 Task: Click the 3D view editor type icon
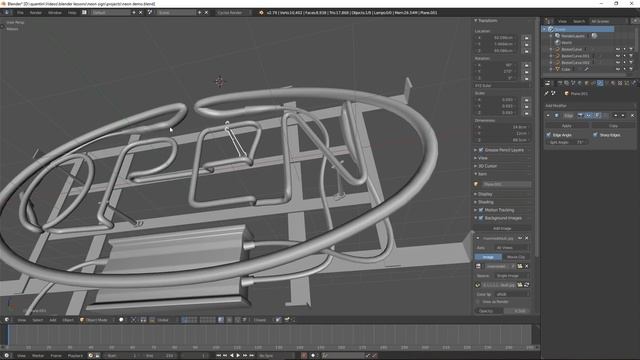pyautogui.click(x=7, y=320)
